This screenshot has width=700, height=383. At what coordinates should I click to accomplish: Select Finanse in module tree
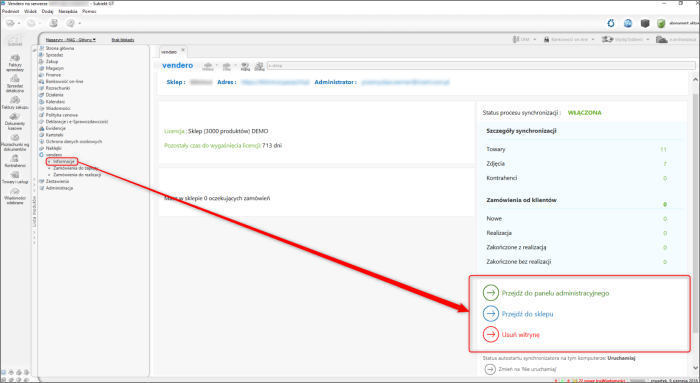pyautogui.click(x=53, y=75)
